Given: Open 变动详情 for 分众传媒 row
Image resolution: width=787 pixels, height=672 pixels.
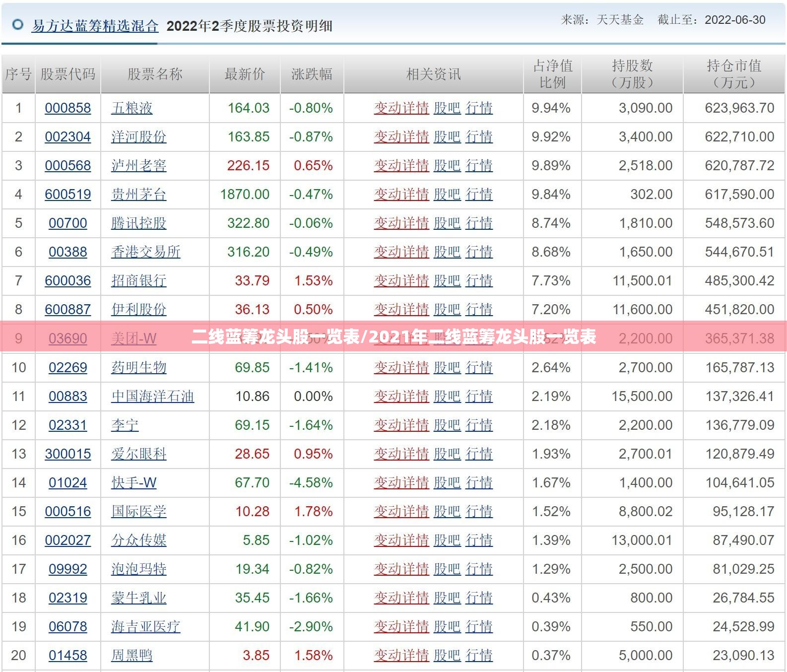Looking at the screenshot, I should [x=401, y=540].
